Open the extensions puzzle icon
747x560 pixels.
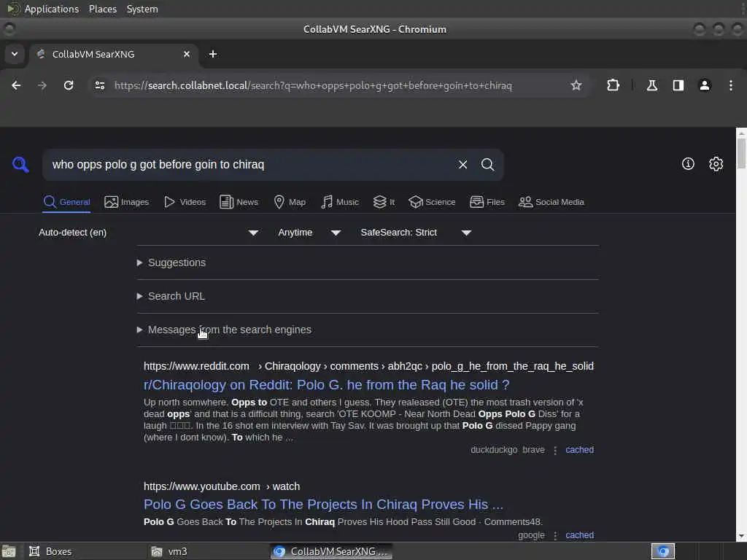[613, 85]
